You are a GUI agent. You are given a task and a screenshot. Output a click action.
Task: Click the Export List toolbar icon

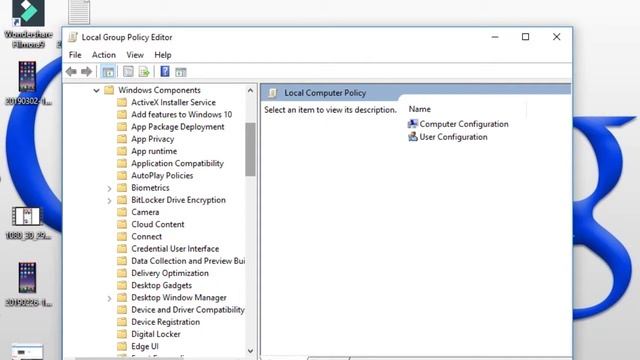(144, 72)
